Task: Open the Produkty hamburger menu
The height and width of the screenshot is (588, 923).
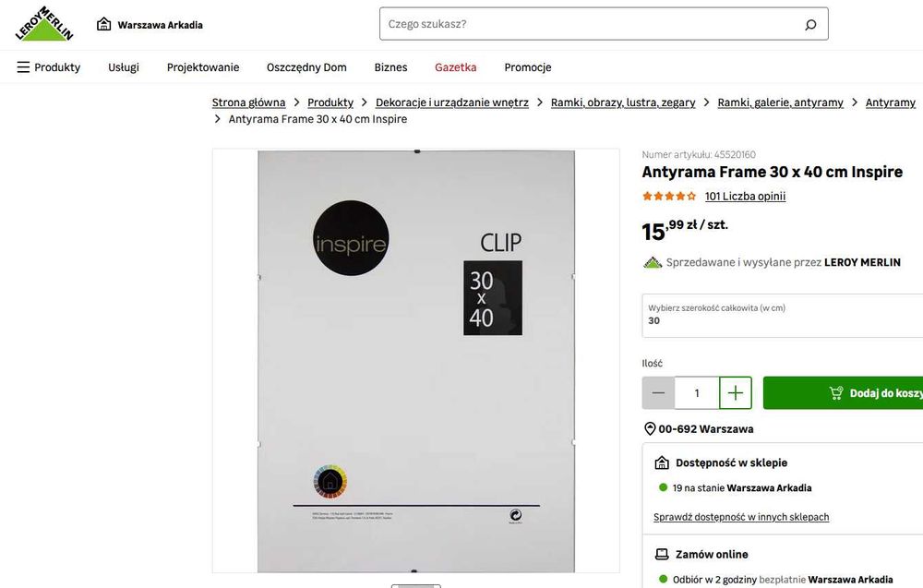Action: (49, 67)
